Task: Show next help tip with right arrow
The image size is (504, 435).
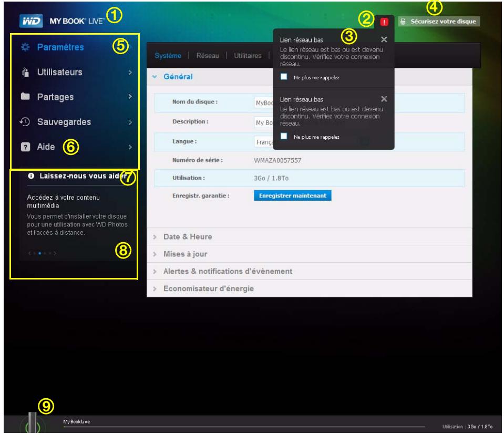Action: (55, 253)
